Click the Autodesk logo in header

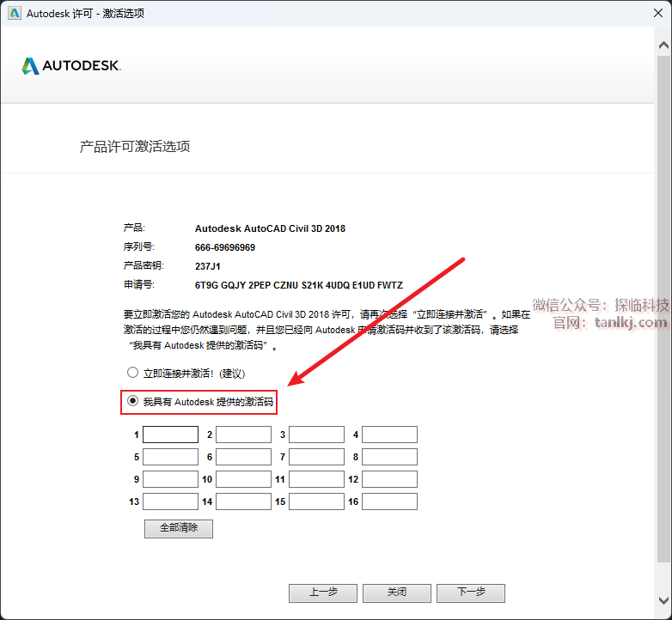click(x=71, y=65)
